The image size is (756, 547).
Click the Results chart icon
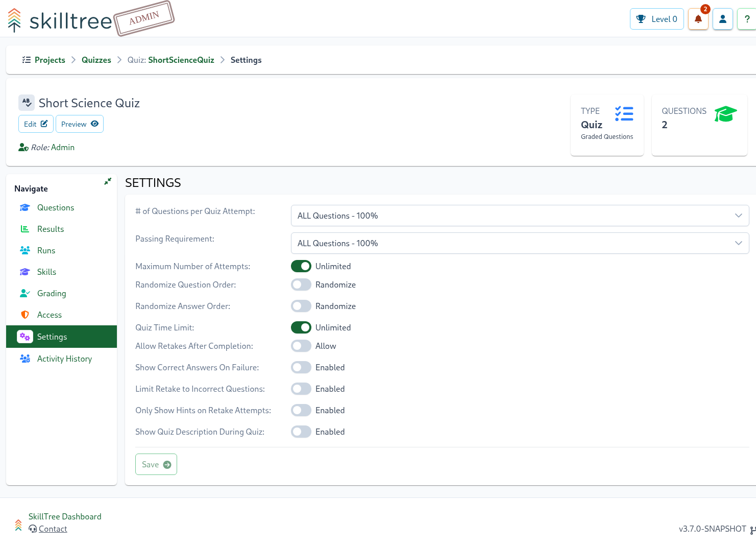click(x=25, y=229)
